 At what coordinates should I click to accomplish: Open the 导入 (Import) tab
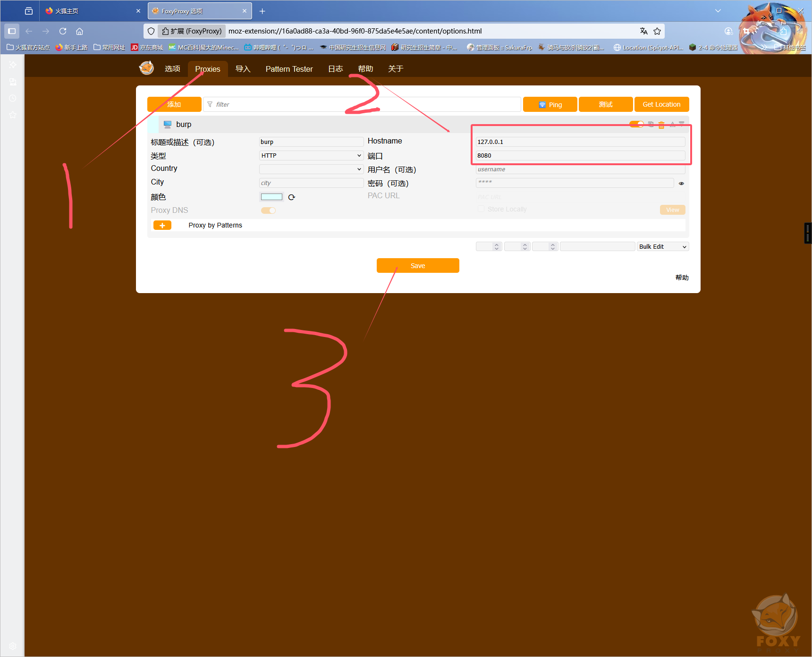243,69
